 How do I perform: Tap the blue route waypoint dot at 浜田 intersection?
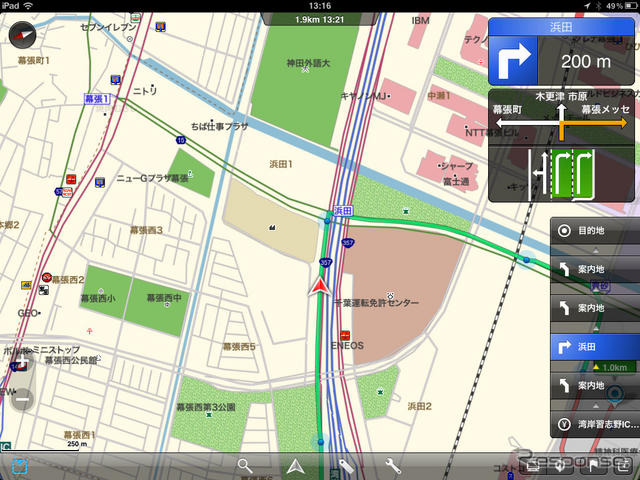click(327, 221)
